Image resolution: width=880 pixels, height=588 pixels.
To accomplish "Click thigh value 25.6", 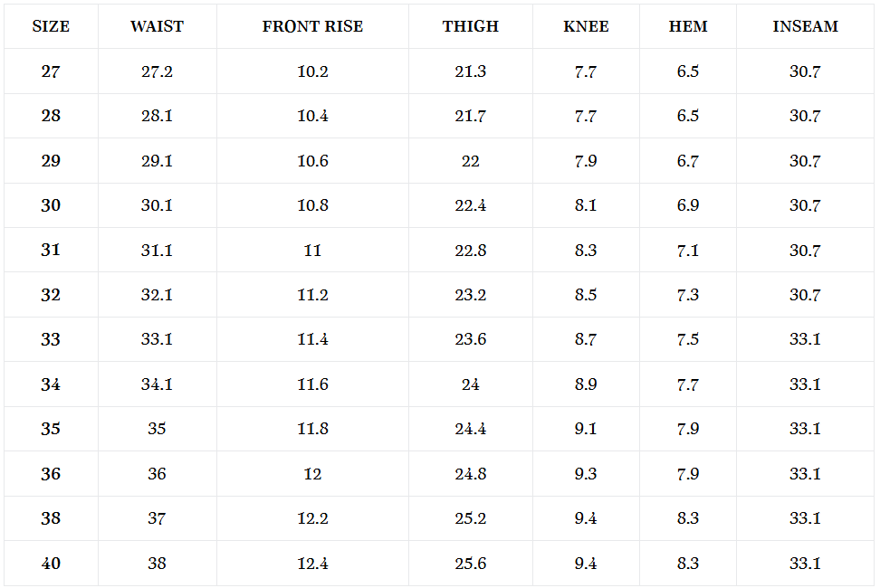I will click(470, 564).
